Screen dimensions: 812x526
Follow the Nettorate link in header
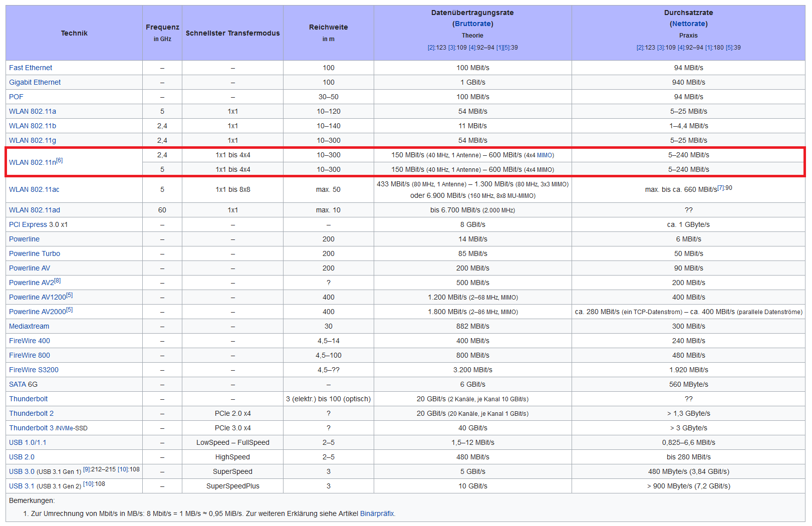click(x=688, y=24)
